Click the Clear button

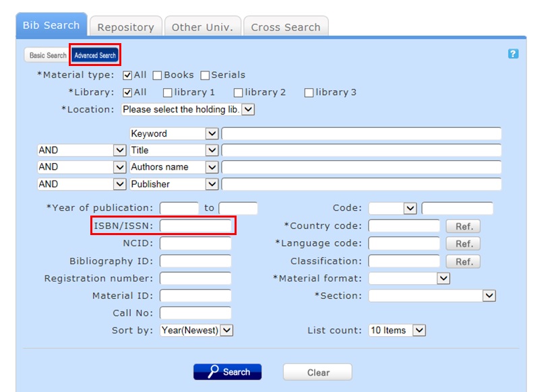pyautogui.click(x=317, y=372)
